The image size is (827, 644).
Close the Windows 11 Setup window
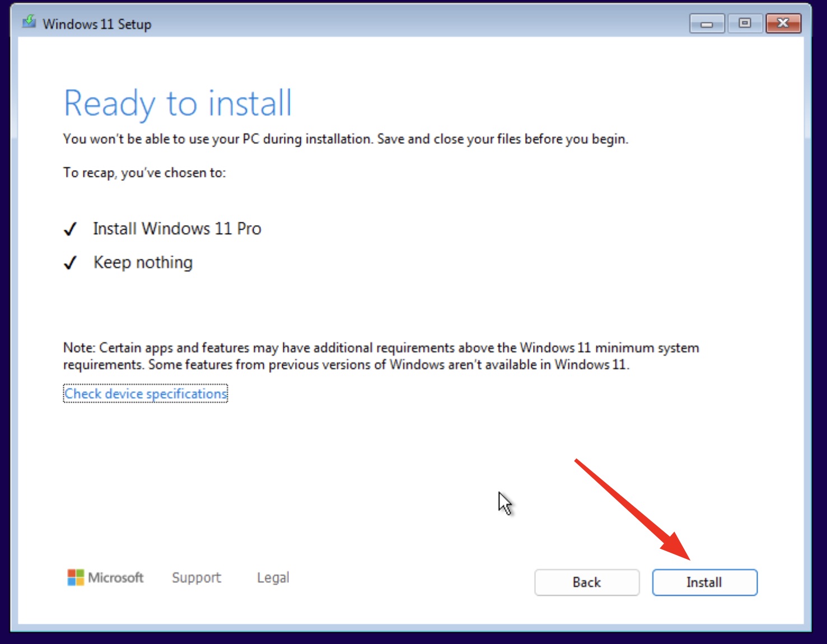[x=783, y=24]
